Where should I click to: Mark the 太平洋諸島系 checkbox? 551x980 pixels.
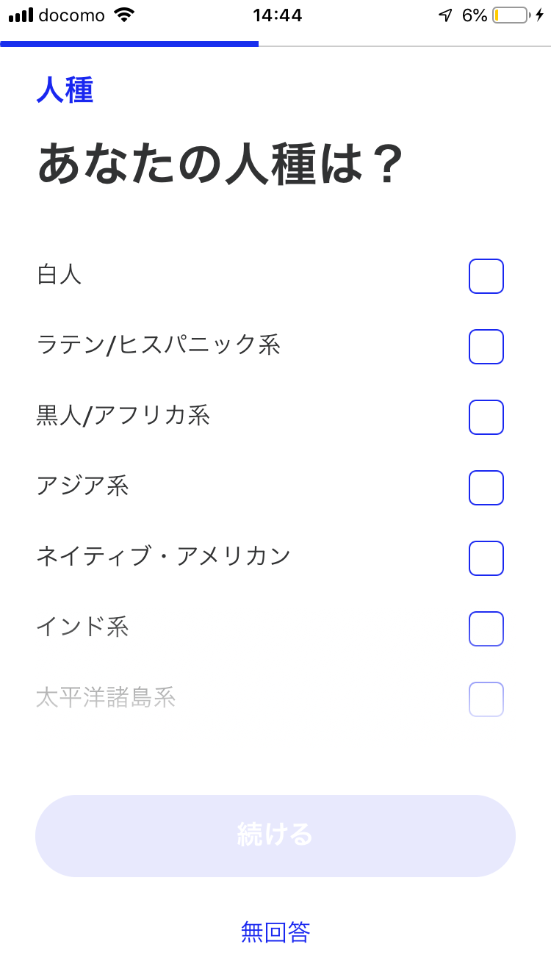pos(486,699)
